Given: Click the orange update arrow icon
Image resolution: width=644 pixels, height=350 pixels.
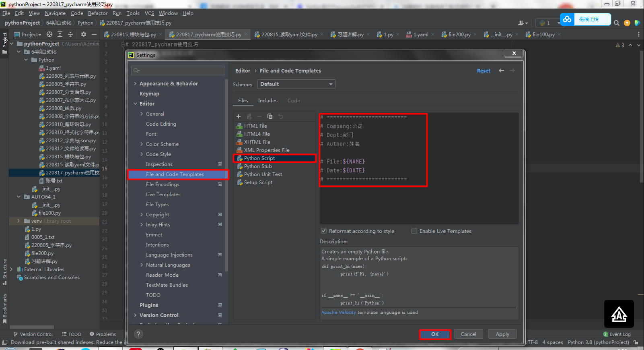Looking at the screenshot, I should coord(627,23).
